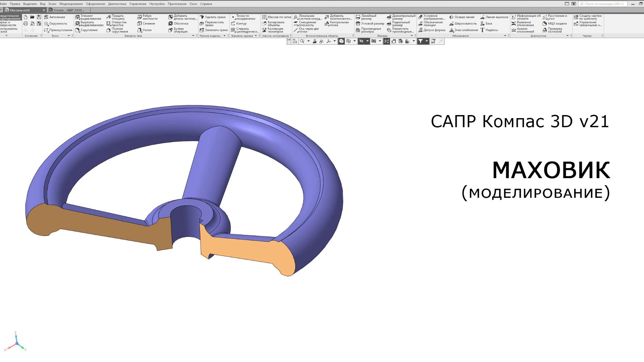
Task: Start Элемент выдавливания extrusion
Action: click(x=88, y=17)
